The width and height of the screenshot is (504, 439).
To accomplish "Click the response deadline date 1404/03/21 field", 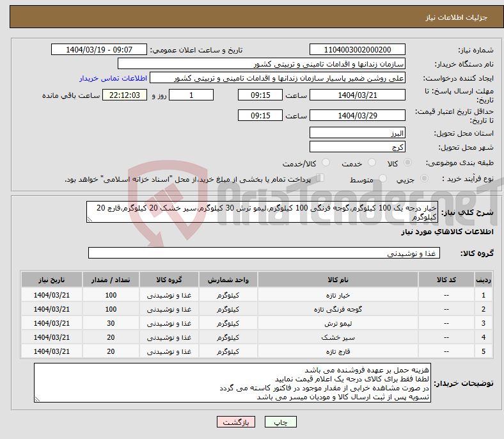I will [x=358, y=95].
